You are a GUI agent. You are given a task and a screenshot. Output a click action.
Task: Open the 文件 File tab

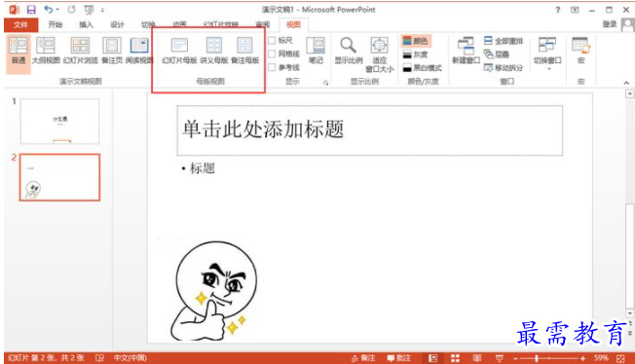tap(21, 24)
